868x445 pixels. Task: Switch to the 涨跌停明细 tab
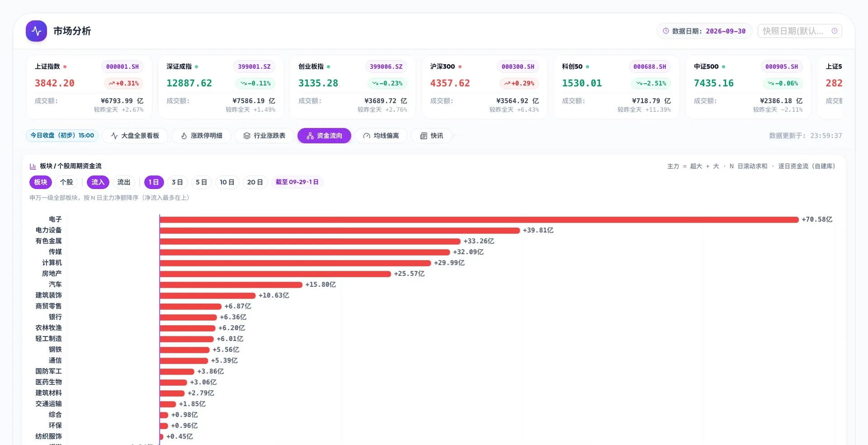coord(201,136)
